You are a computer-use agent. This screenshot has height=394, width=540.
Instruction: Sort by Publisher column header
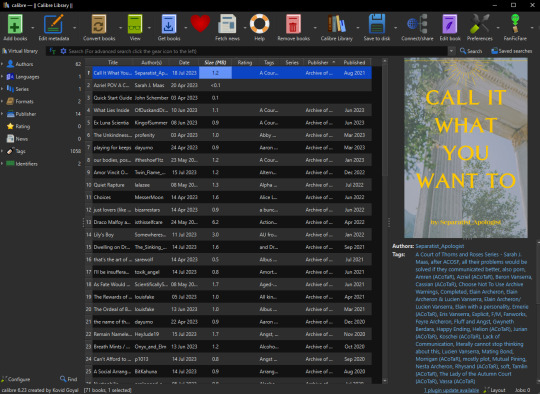320,62
